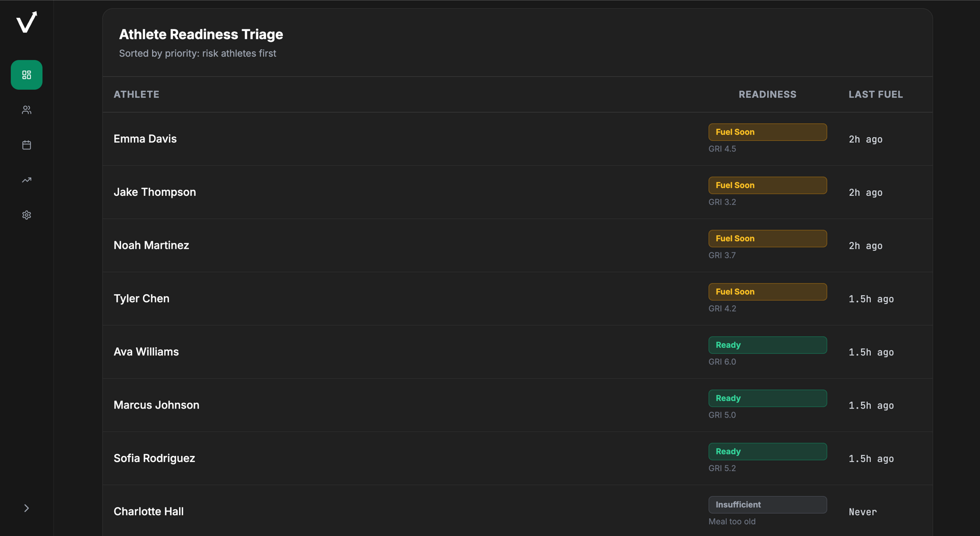This screenshot has height=536, width=980.
Task: Sort by the Last Fuel column header
Action: pyautogui.click(x=875, y=94)
